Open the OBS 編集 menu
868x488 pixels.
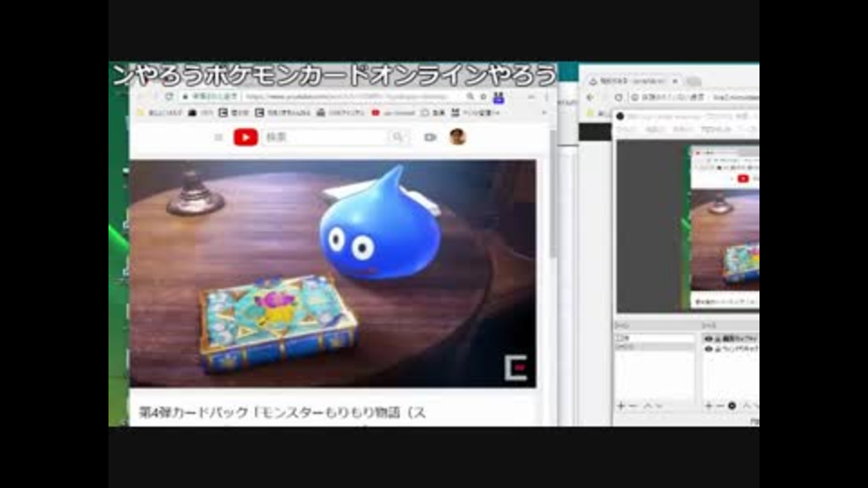pos(655,129)
